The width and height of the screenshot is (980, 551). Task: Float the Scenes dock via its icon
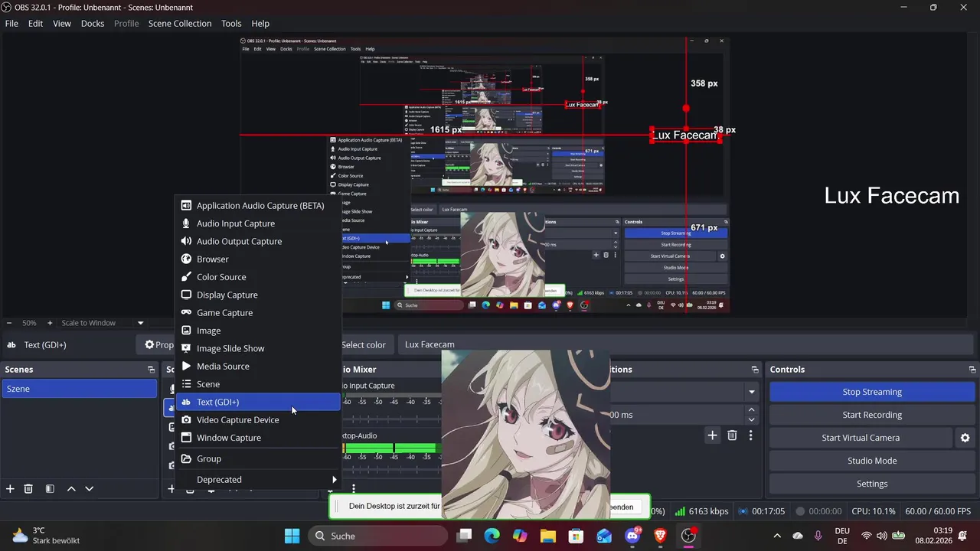point(151,370)
